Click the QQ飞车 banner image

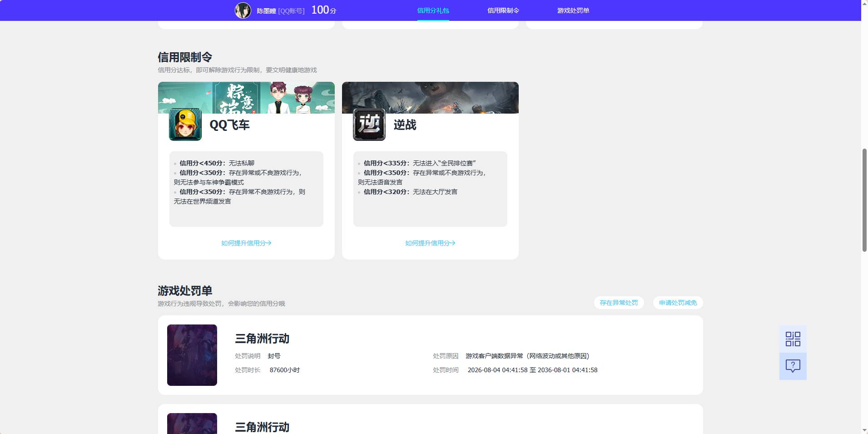click(x=246, y=97)
